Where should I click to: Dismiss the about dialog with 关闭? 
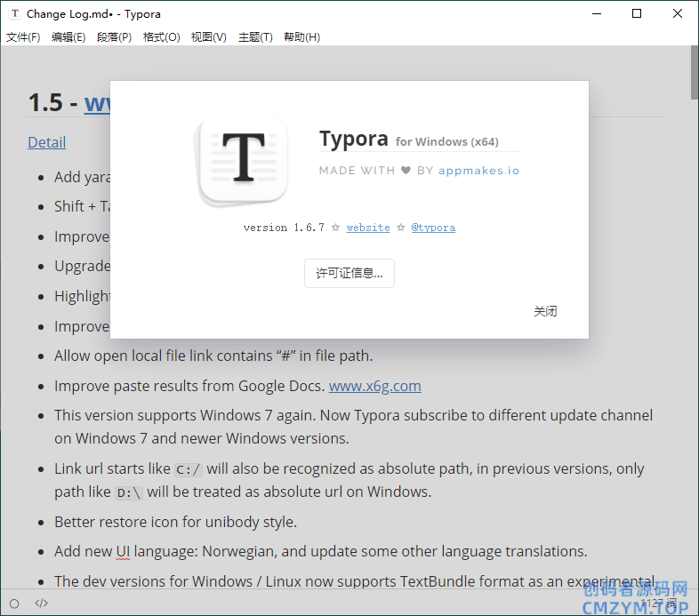tap(545, 311)
